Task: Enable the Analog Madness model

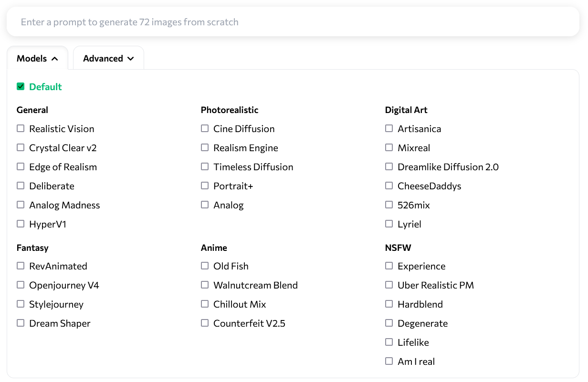Action: (21, 205)
